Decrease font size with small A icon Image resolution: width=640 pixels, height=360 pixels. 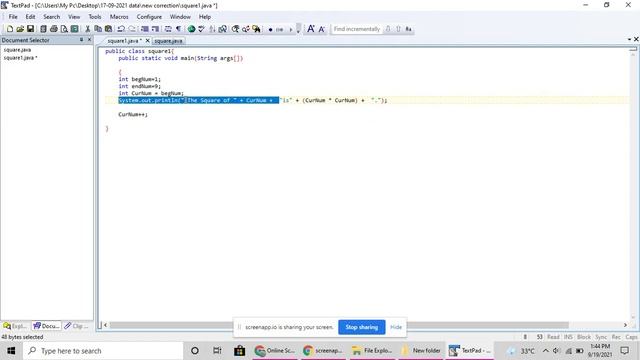(322, 29)
